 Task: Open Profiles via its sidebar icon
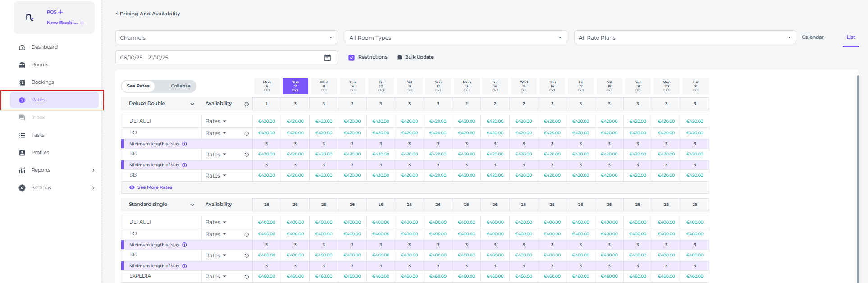pyautogui.click(x=22, y=153)
